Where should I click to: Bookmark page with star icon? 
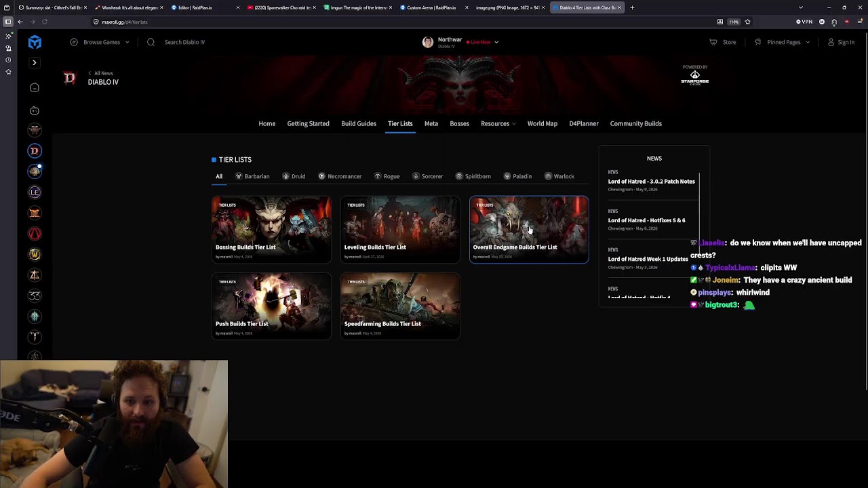point(747,22)
